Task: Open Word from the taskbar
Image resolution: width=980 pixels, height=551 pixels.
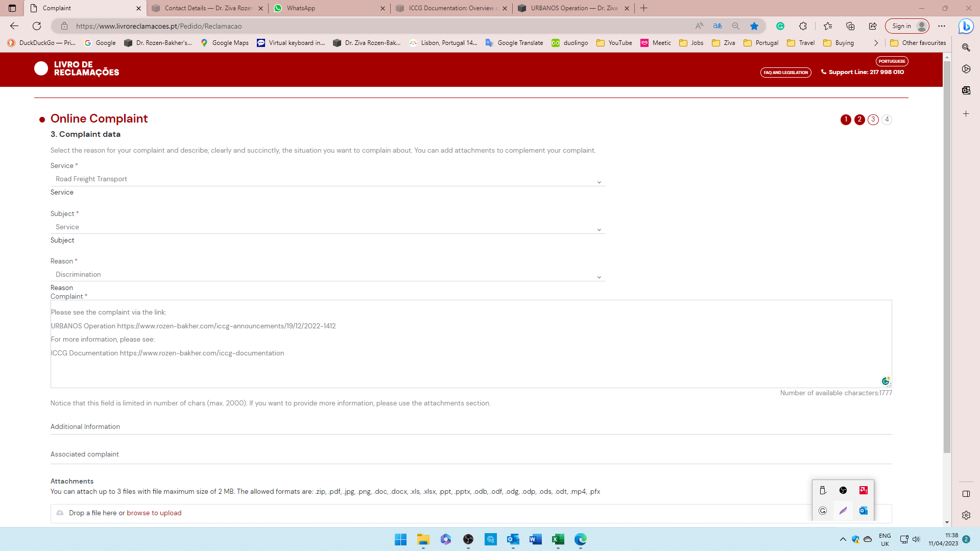Action: pos(535,540)
